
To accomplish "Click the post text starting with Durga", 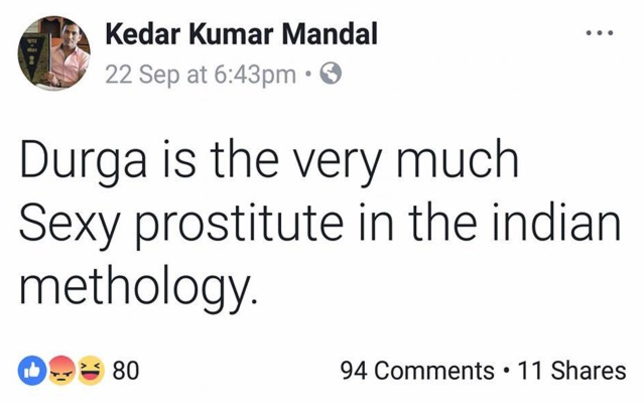I will 320,223.
